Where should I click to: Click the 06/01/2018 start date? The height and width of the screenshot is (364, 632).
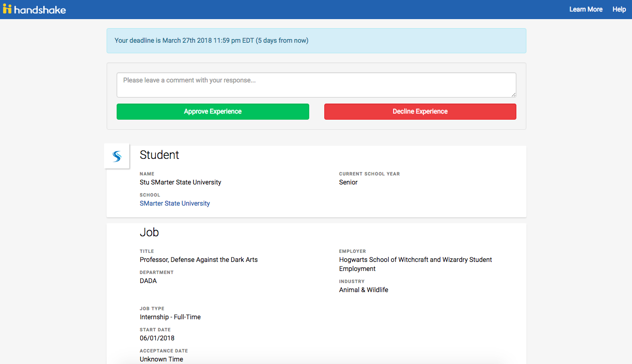tap(157, 338)
